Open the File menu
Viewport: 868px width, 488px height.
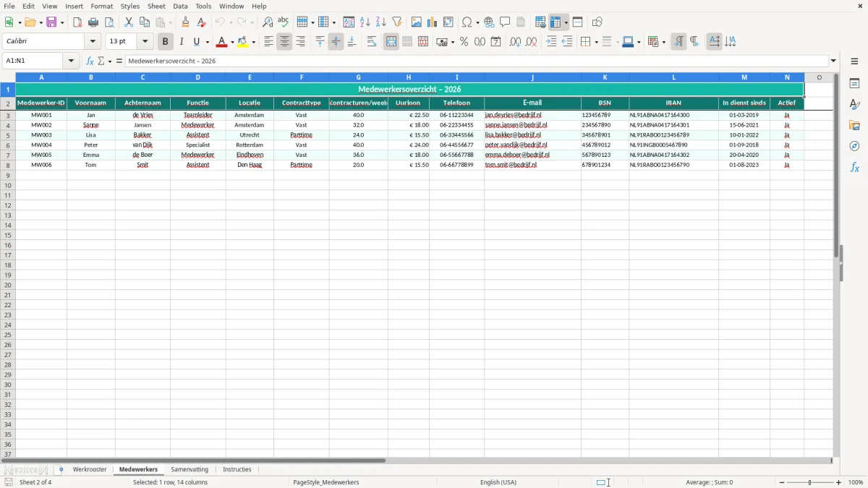point(9,6)
